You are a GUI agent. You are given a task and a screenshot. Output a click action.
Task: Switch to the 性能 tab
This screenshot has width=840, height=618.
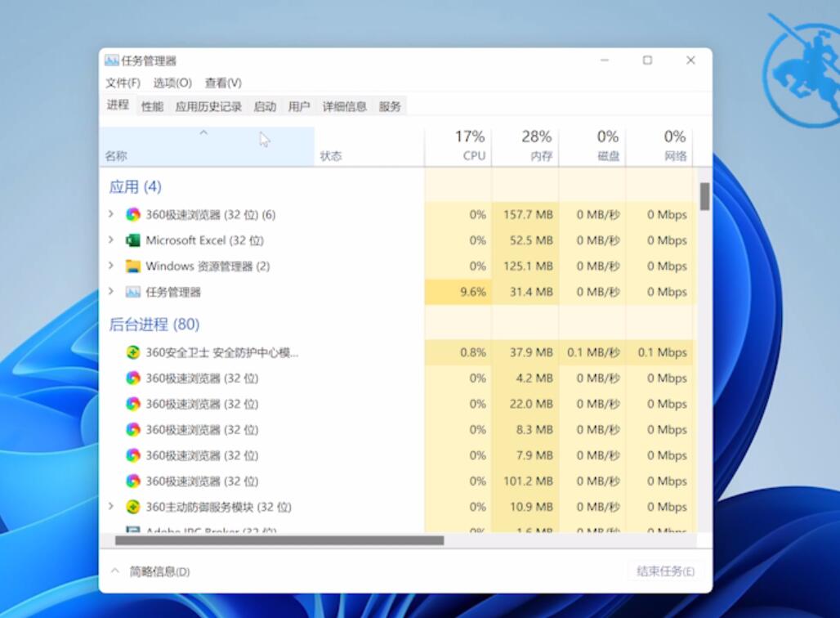pyautogui.click(x=152, y=106)
